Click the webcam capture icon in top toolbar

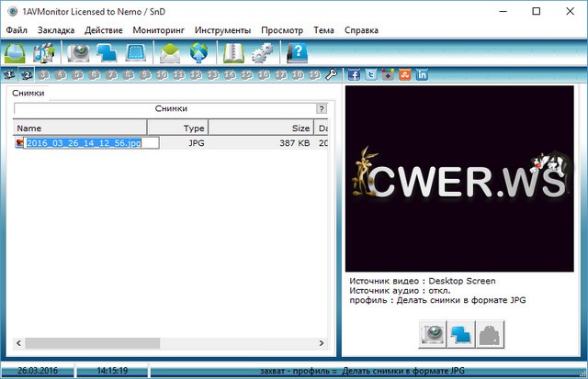80,53
